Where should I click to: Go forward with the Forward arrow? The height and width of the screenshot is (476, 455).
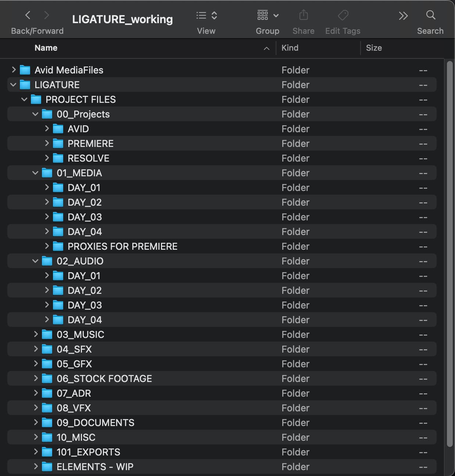[46, 15]
